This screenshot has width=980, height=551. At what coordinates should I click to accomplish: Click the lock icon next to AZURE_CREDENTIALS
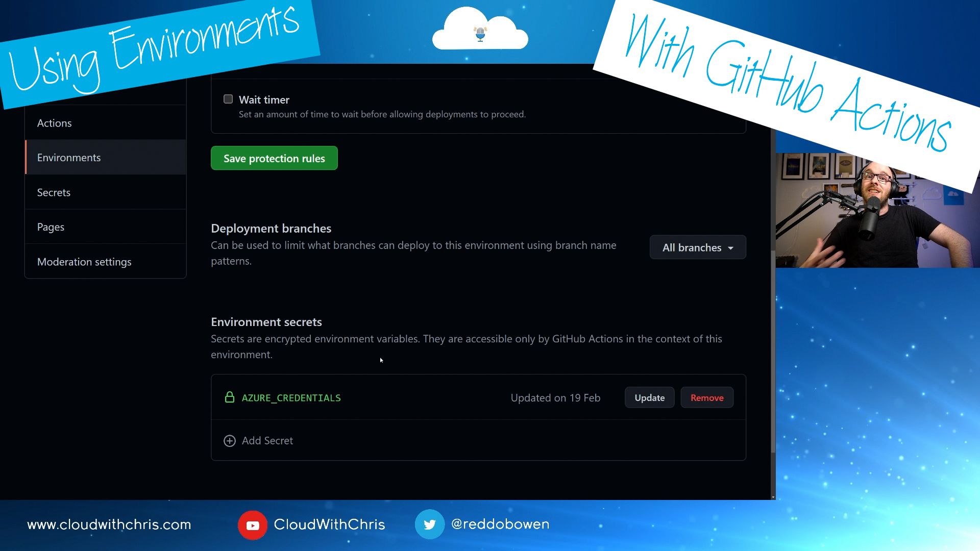click(x=230, y=397)
